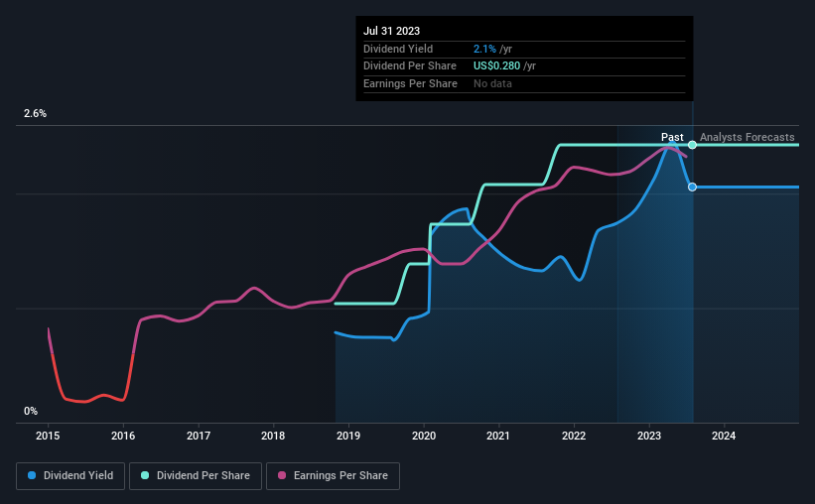Click the 2023 x-axis label
This screenshot has height=504, width=815.
[x=649, y=436]
